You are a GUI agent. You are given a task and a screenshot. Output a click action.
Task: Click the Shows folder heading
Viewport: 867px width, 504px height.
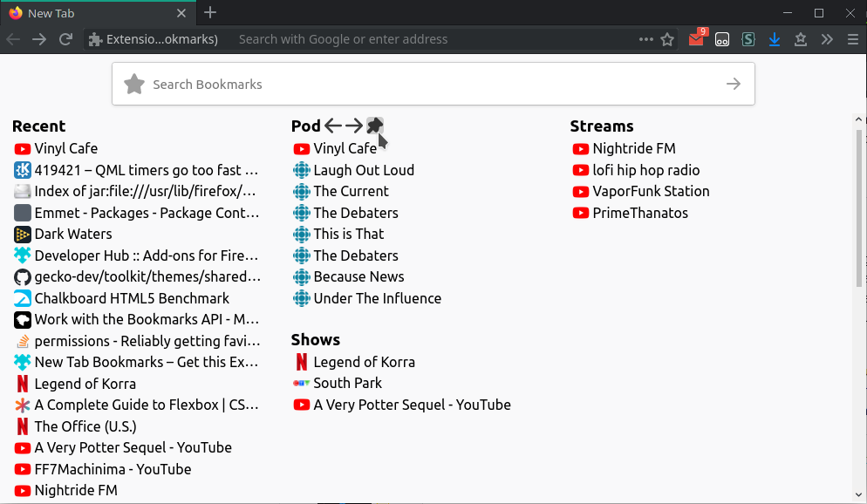tap(315, 340)
